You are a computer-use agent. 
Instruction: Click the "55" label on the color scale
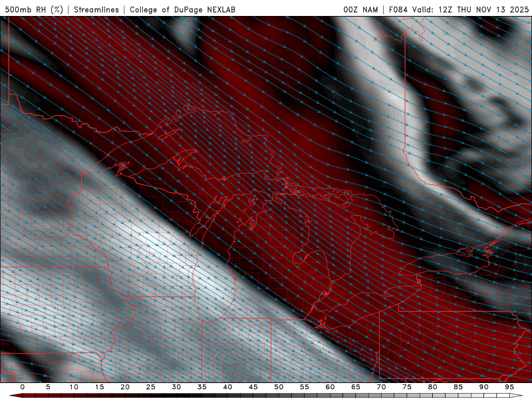click(x=305, y=387)
